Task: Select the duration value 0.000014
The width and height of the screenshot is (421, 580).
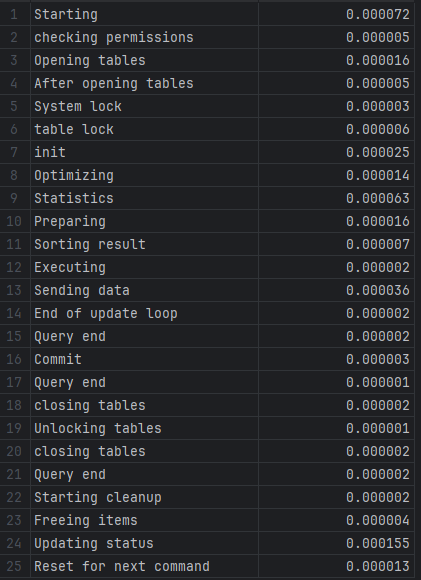Action: [378, 175]
